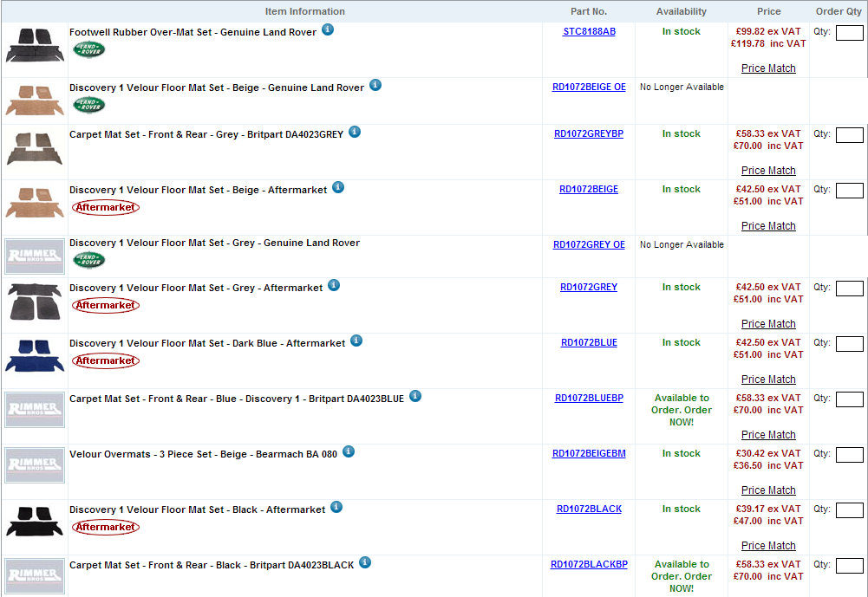Focus Qty field for Beige Aftermarket velour set
868x597 pixels.
(x=849, y=191)
